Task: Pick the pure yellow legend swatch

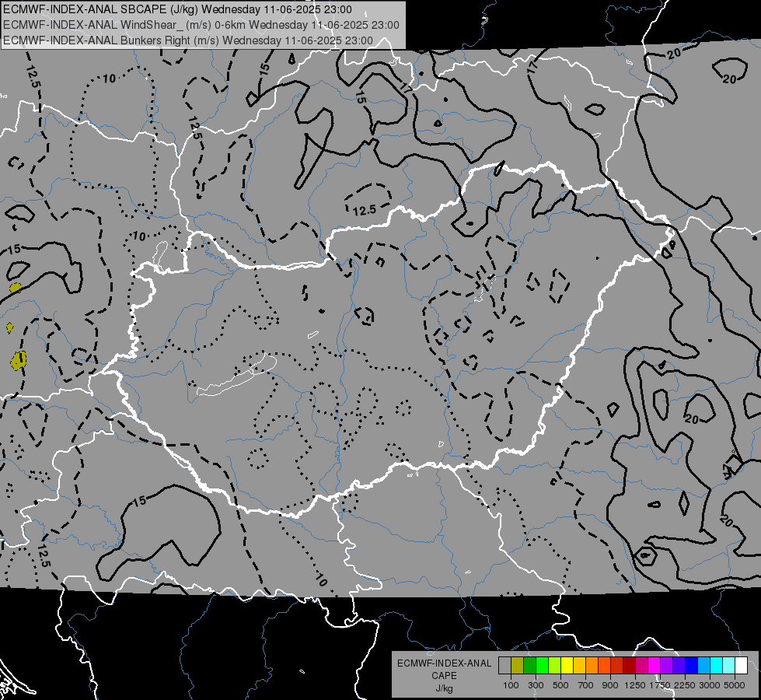Action: [567, 666]
